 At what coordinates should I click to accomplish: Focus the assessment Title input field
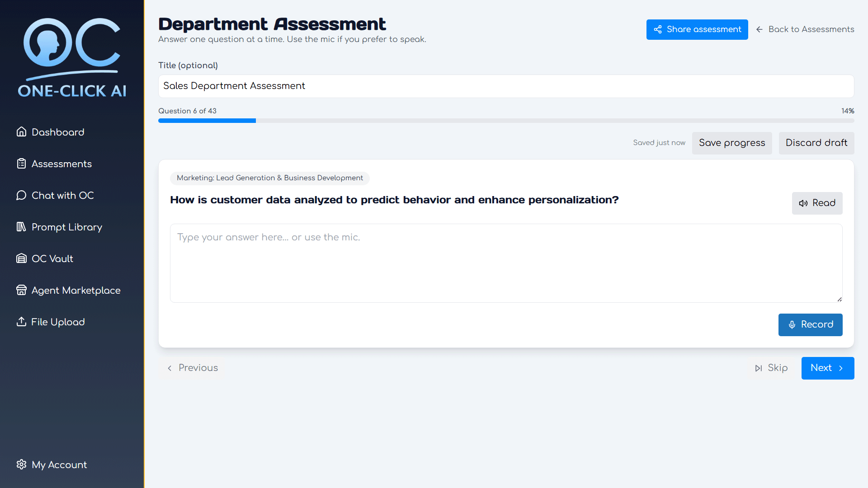[506, 86]
